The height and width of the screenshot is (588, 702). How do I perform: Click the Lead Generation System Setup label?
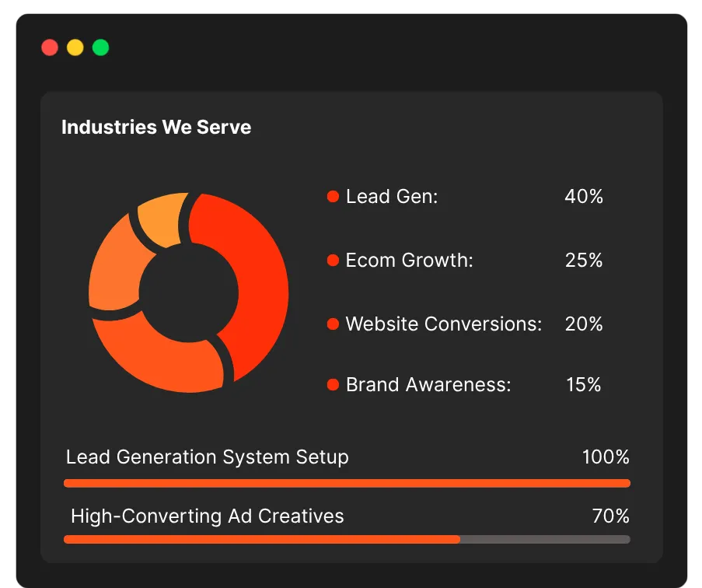tap(208, 457)
